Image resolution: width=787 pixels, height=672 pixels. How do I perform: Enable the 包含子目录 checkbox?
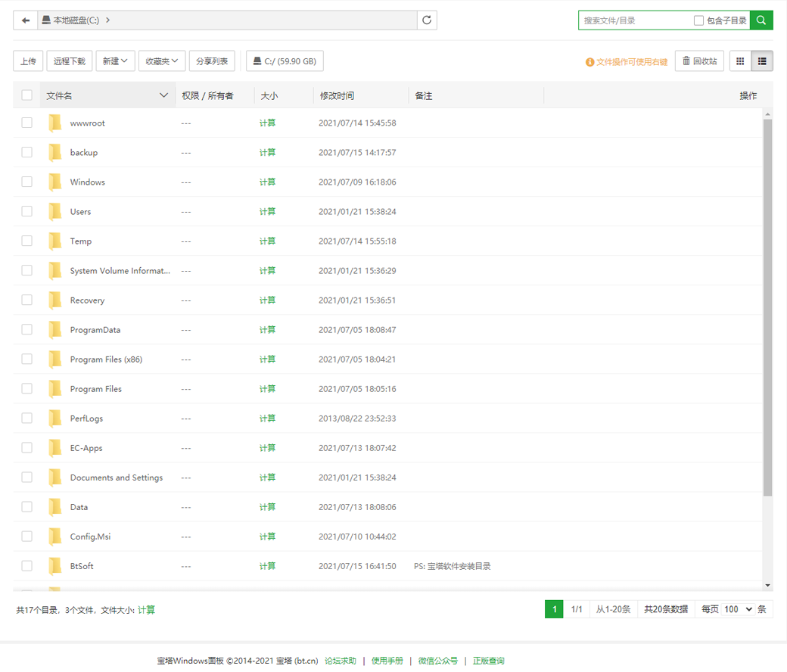click(698, 20)
